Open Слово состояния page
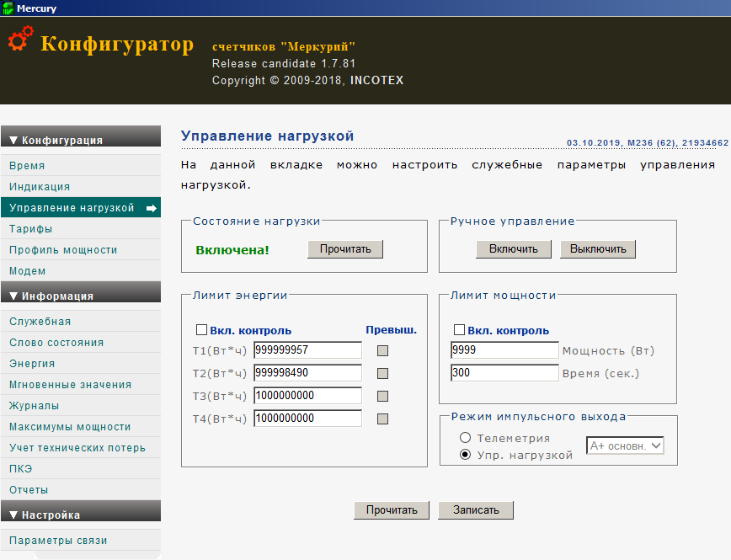This screenshot has height=560, width=731. coord(81,342)
